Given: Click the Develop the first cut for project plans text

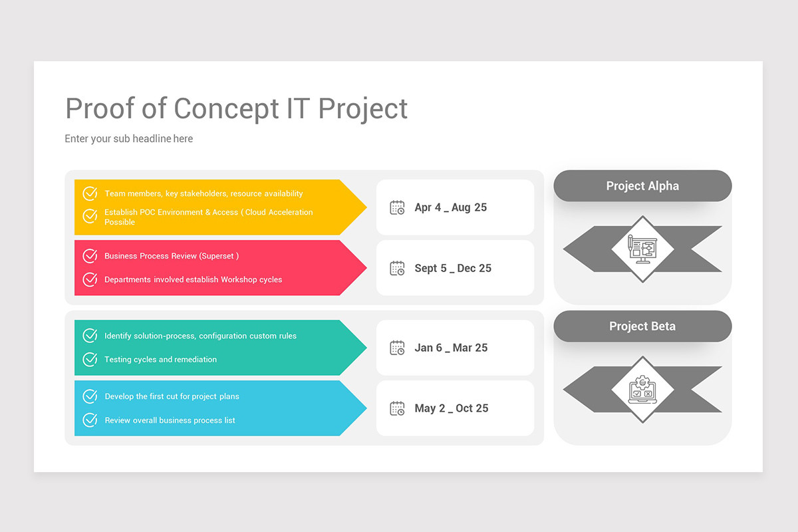Looking at the screenshot, I should 172,396.
